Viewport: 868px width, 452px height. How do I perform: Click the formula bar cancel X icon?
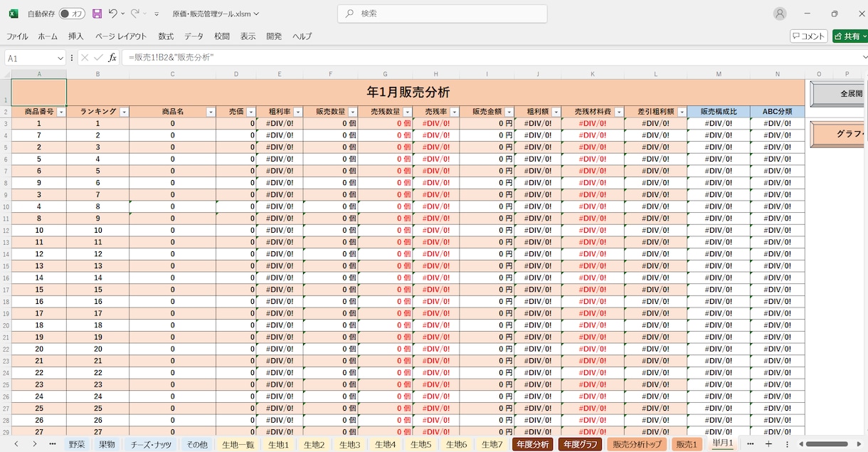[x=85, y=58]
